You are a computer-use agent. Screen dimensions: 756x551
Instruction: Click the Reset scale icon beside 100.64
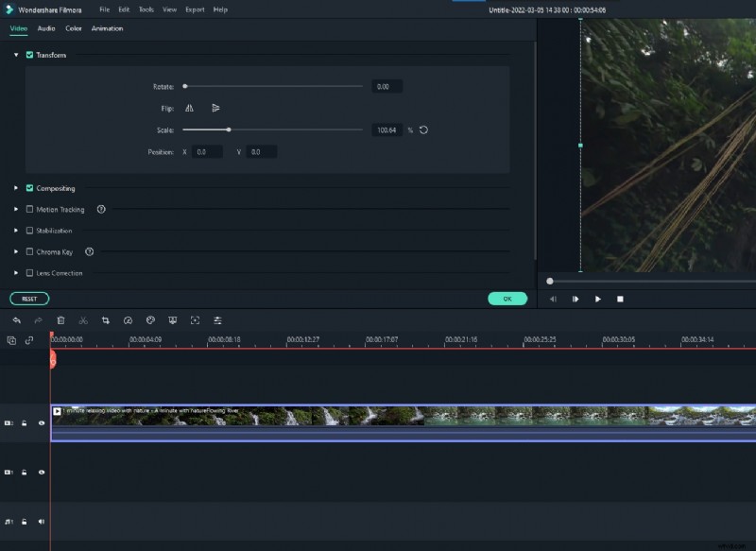tap(423, 129)
